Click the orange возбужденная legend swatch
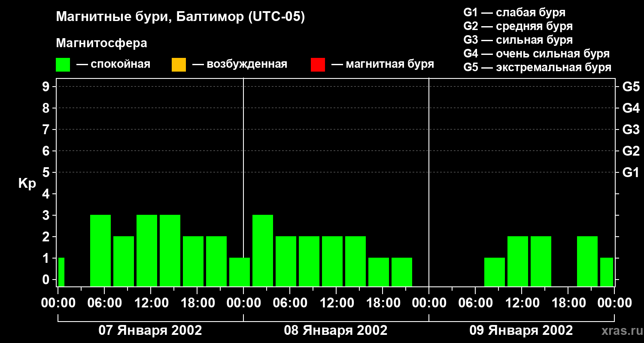Image resolution: width=644 pixels, height=343 pixels. [179, 65]
